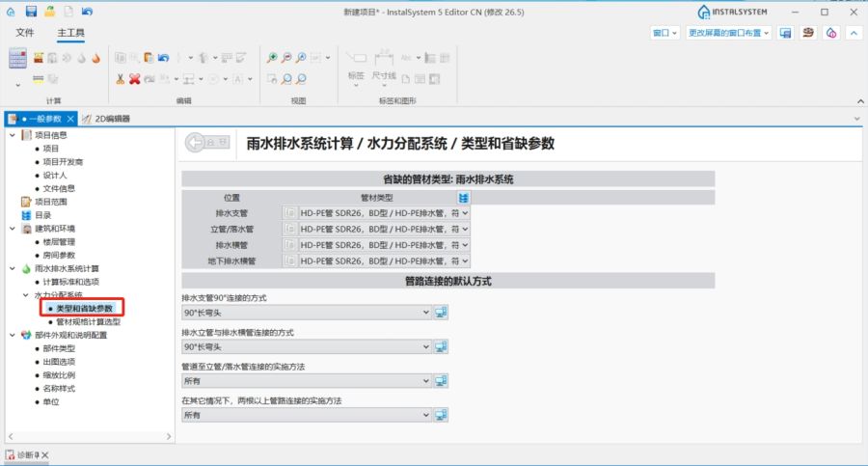
Task: Collapse the ribbon using the up chevron
Action: [x=854, y=33]
